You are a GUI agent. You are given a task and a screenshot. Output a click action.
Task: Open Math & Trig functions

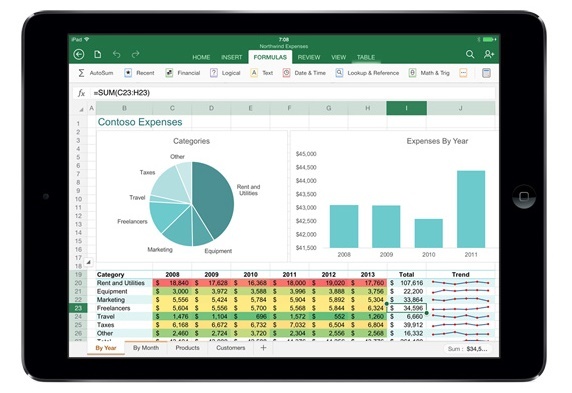point(429,73)
